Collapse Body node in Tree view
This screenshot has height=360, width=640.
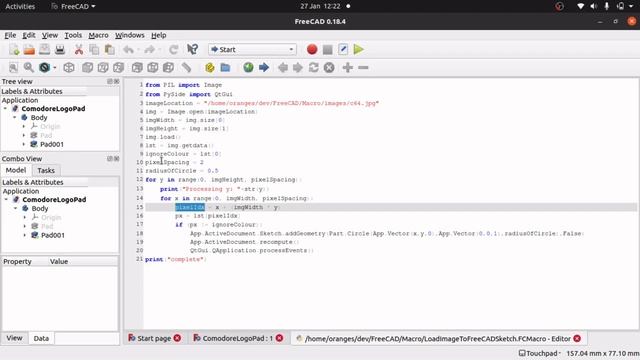[15, 118]
